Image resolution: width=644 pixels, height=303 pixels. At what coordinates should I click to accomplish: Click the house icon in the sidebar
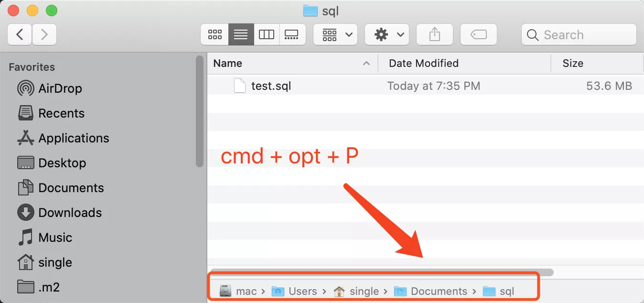(25, 262)
